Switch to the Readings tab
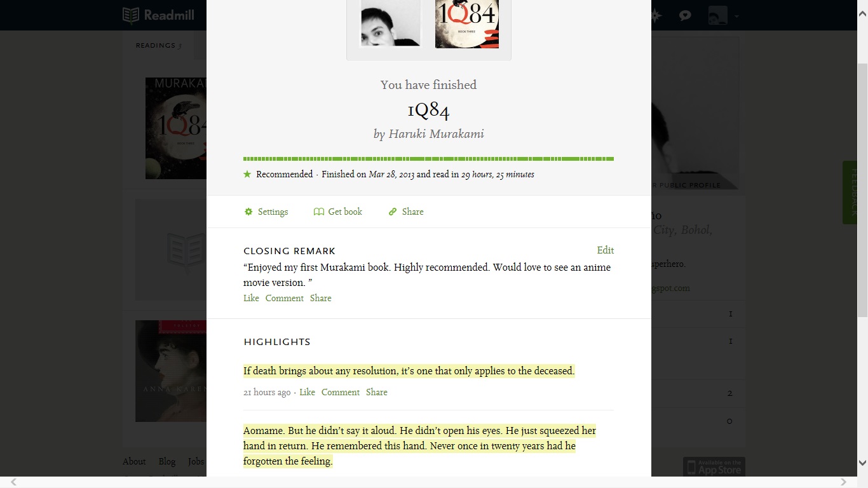Screen dimensions: 868x488 [158, 46]
